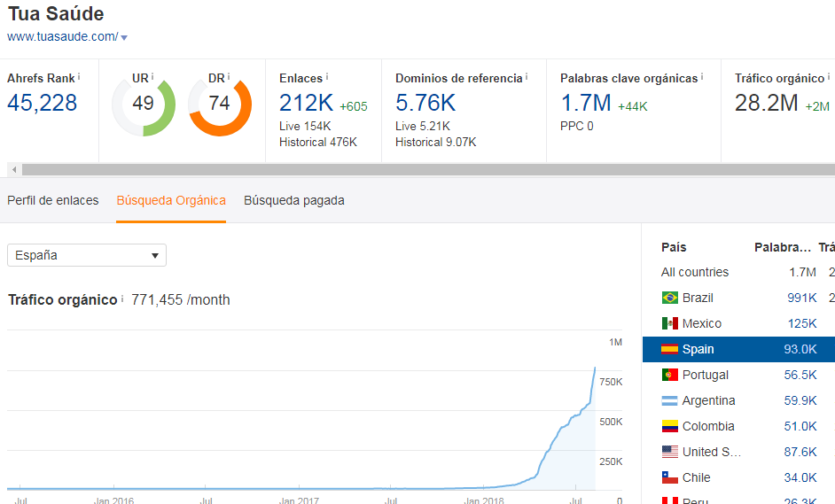Switch to the Perfil de enlaces tab

52,201
